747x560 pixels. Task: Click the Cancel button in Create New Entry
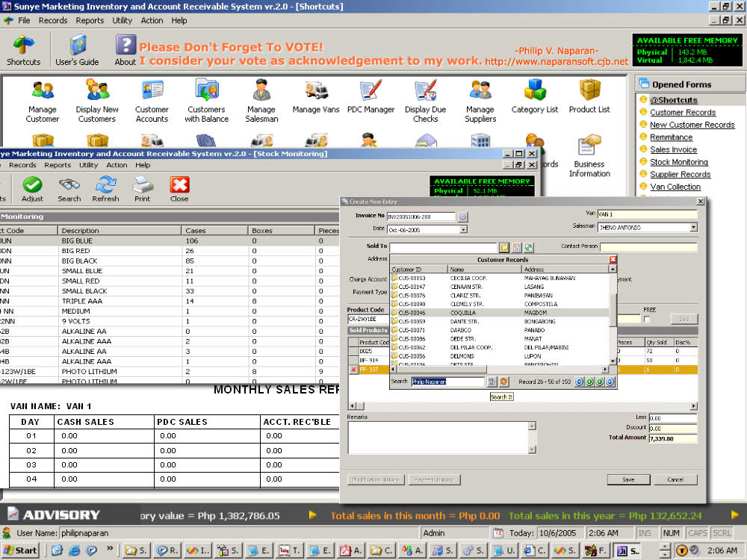[675, 479]
